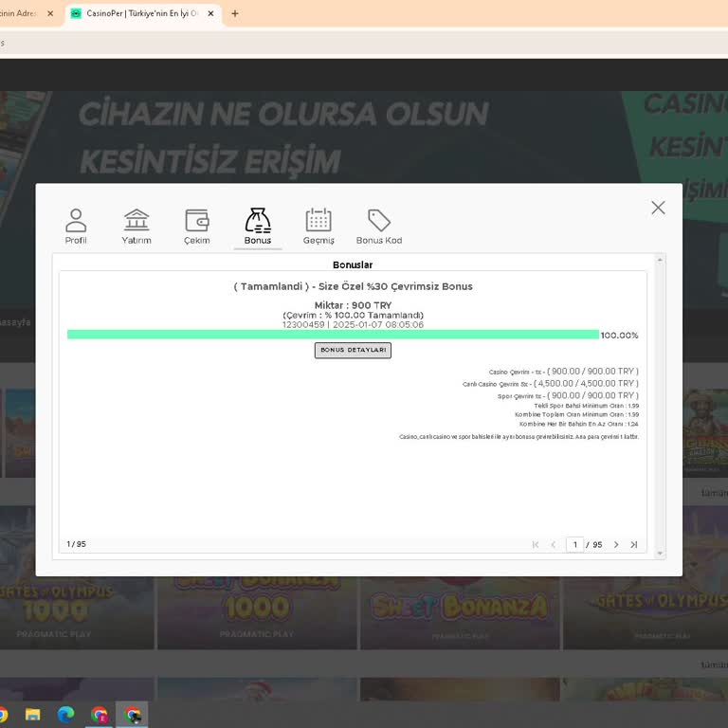
Task: Close the first browser tab
Action: tap(50, 13)
